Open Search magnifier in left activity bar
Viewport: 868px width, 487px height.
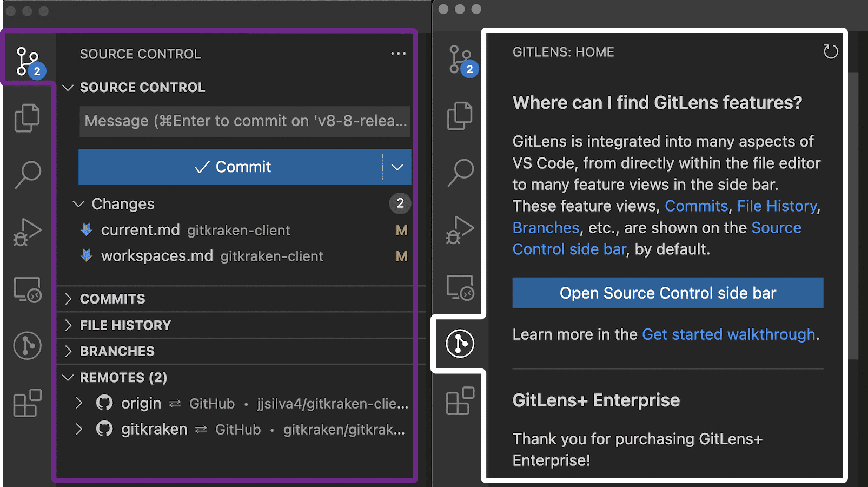(28, 174)
